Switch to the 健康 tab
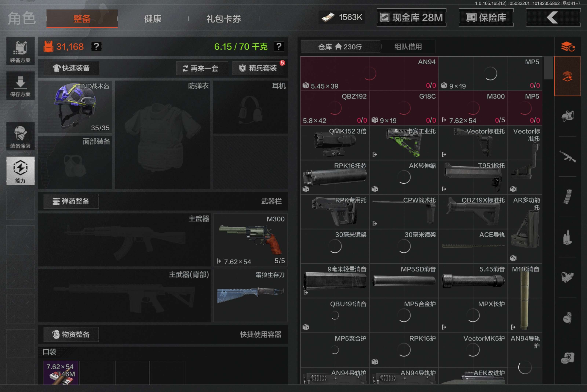Image resolution: width=587 pixels, height=392 pixels. pyautogui.click(x=153, y=19)
